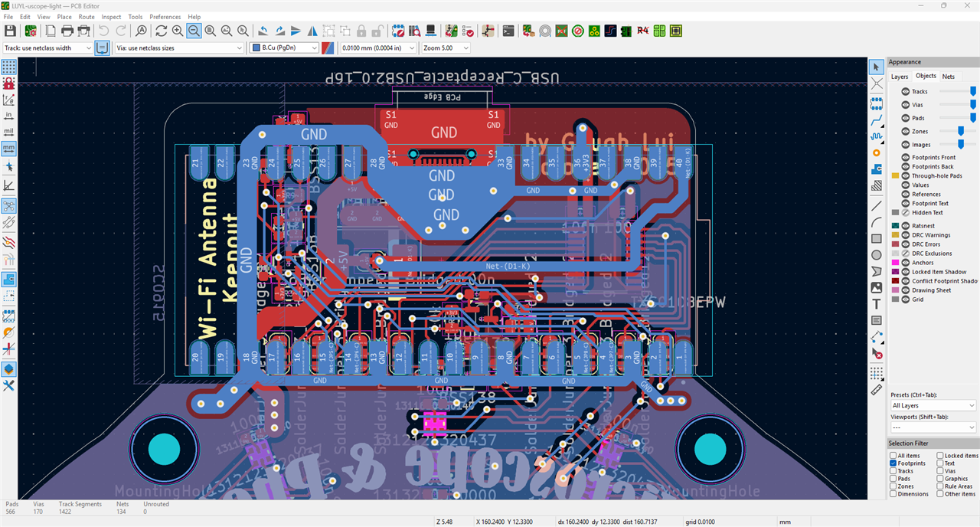Uncheck Footprints in Selection Filter

coord(893,463)
